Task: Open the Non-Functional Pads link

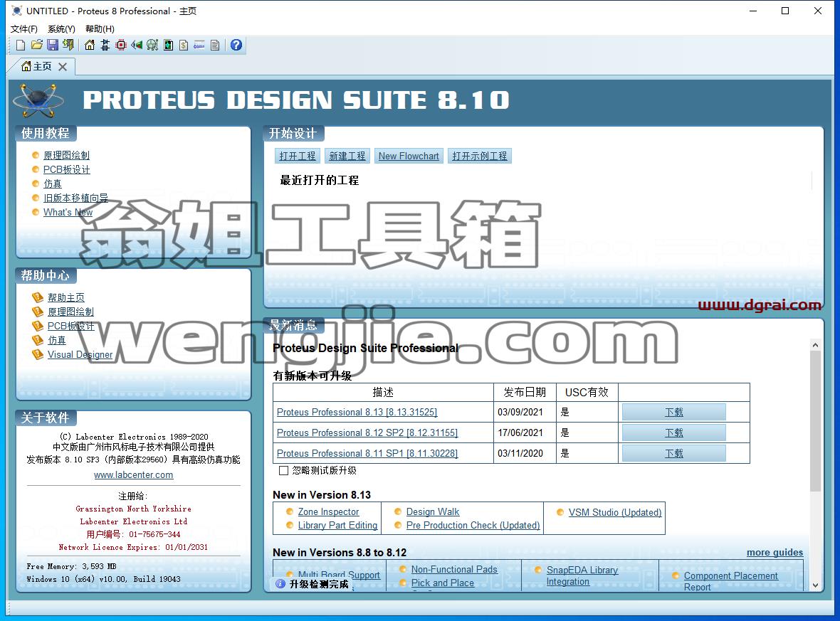Action: pos(454,570)
